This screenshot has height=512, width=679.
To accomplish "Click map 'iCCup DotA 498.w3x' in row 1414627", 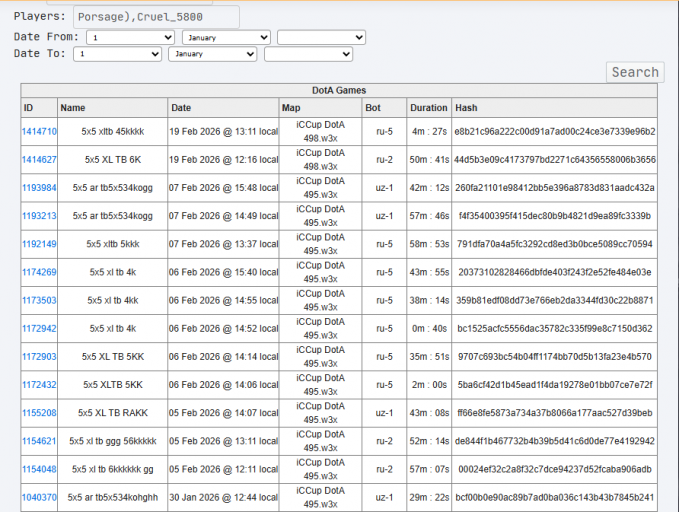I will [x=320, y=160].
